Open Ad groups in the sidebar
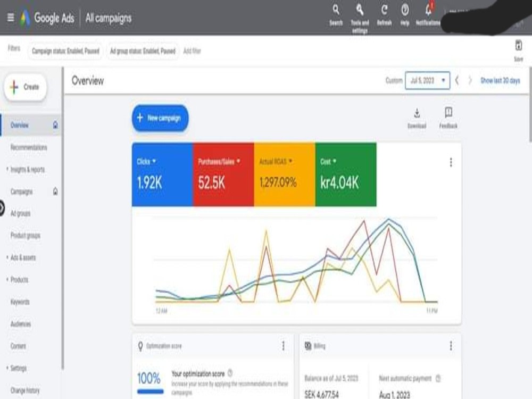 (x=20, y=213)
